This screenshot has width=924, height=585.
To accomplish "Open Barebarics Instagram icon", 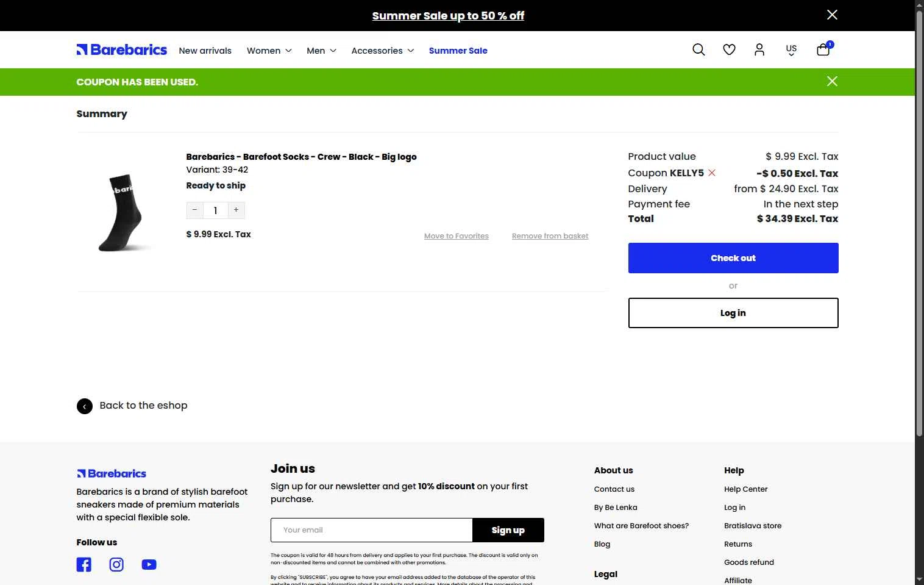I will coord(116,565).
